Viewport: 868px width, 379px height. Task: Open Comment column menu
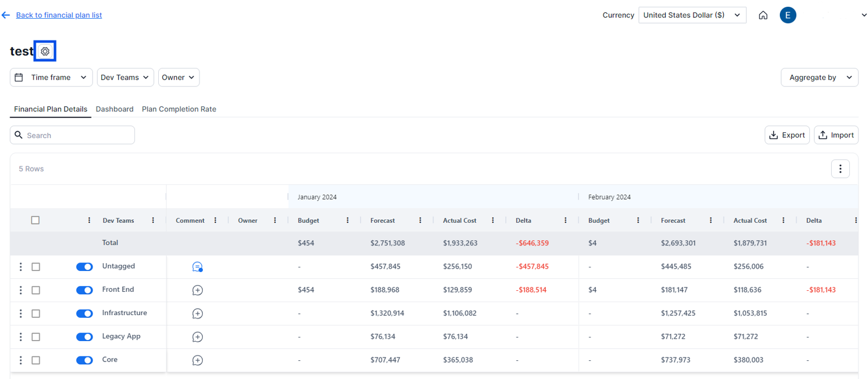[215, 221]
